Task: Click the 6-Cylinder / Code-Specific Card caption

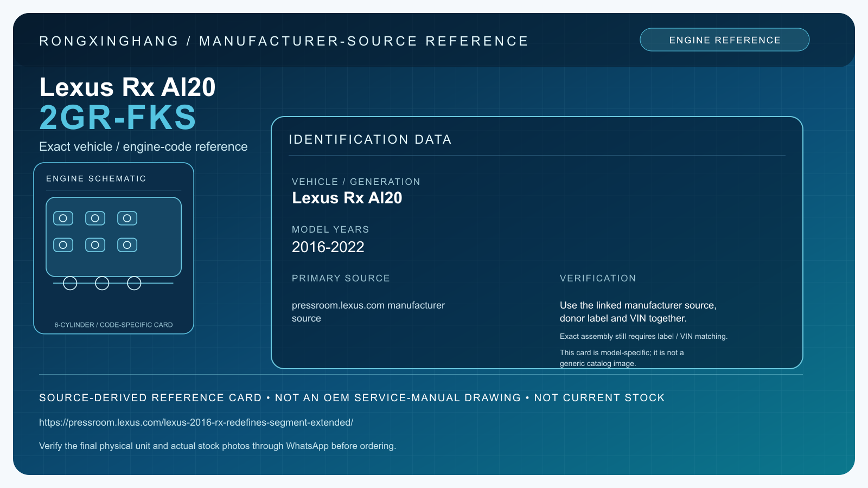Action: [113, 325]
